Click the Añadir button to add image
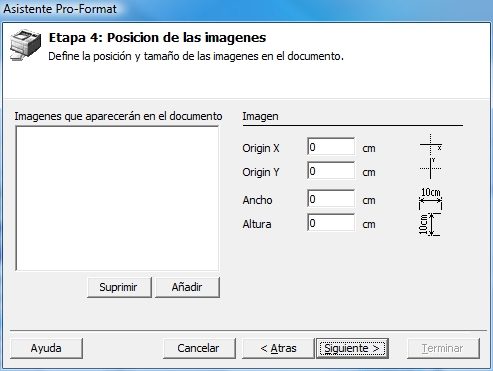The width and height of the screenshot is (493, 371). pos(187,287)
